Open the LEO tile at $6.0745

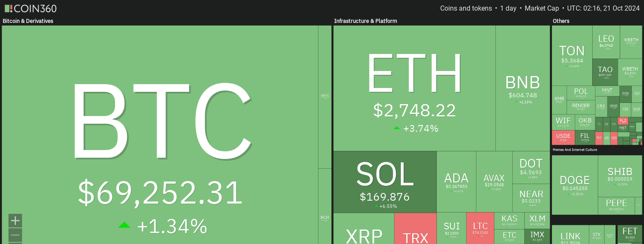click(x=606, y=42)
